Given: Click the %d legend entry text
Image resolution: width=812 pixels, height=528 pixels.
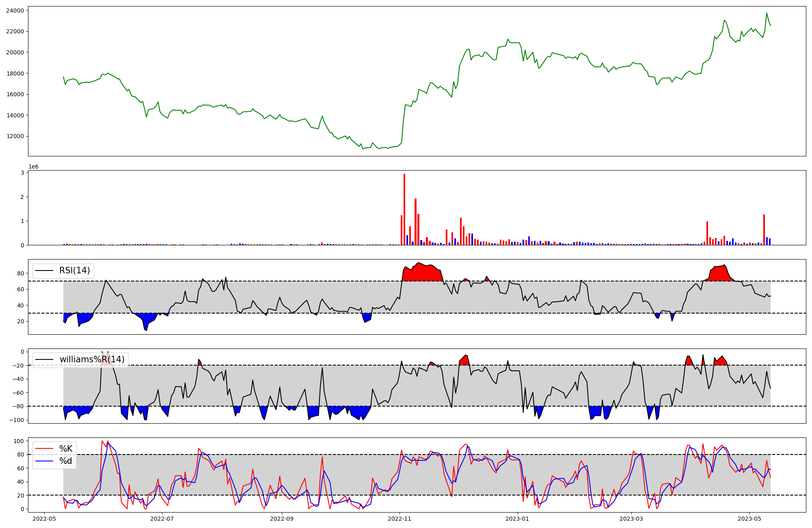Looking at the screenshot, I should pyautogui.click(x=66, y=461).
